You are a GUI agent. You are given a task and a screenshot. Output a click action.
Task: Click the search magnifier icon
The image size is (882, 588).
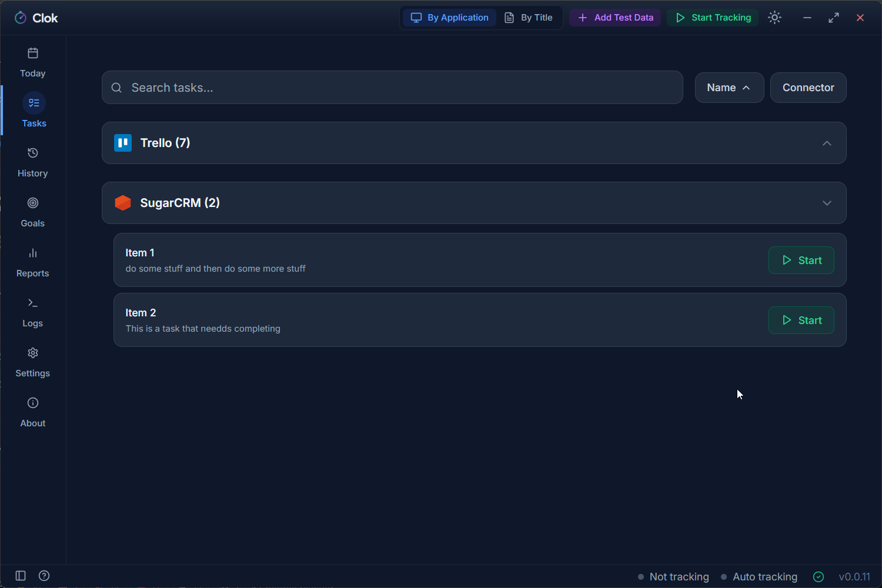[116, 88]
